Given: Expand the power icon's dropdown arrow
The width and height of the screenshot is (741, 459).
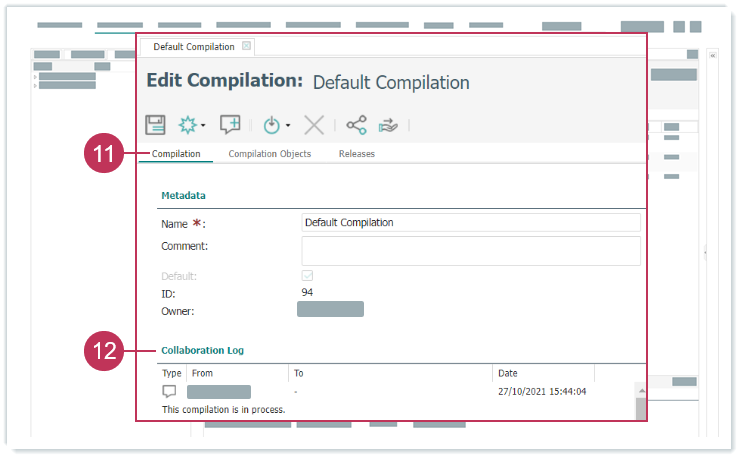Looking at the screenshot, I should 288,126.
